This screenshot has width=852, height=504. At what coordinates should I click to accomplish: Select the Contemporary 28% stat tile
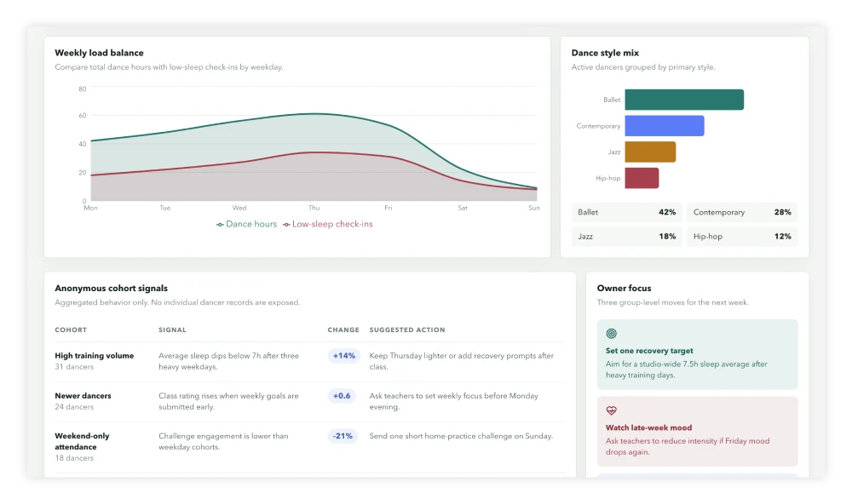[742, 212]
